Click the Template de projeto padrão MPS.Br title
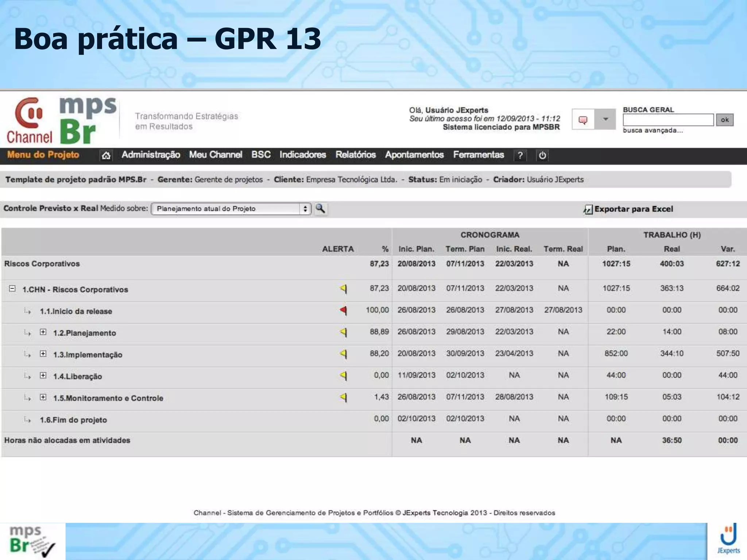 click(x=76, y=180)
